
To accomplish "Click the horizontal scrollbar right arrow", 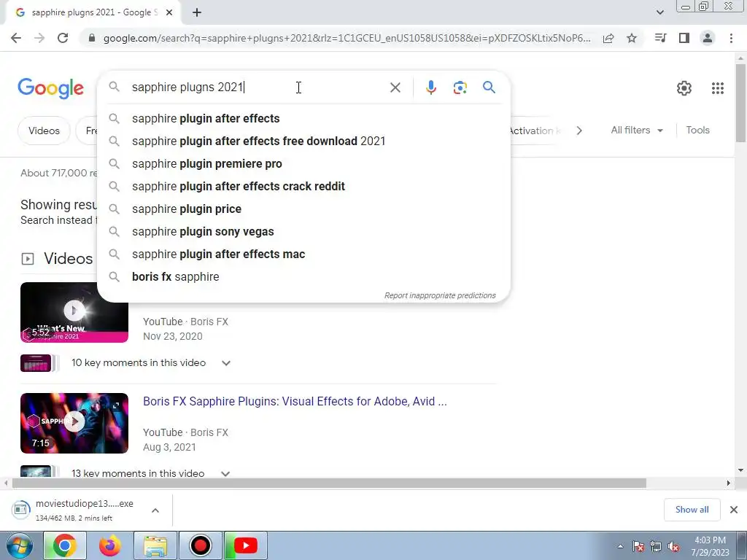I will pos(729,483).
